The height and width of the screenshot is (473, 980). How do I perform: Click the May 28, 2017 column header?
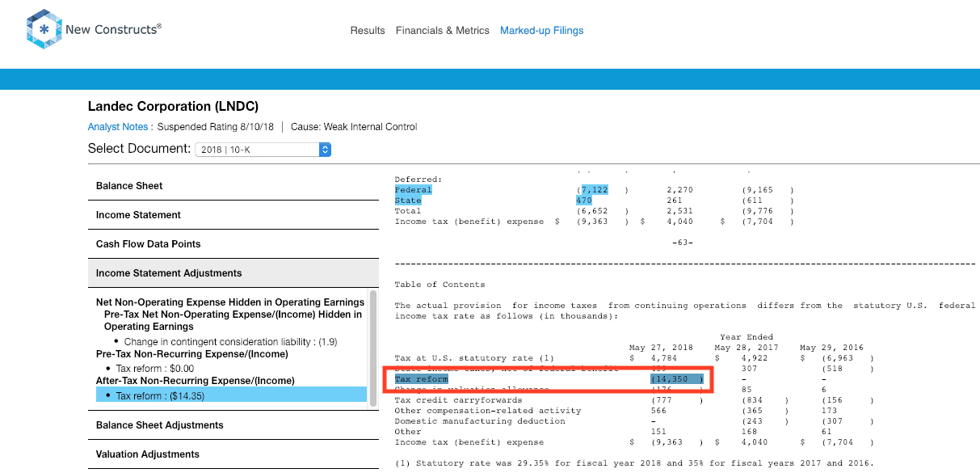tap(747, 348)
